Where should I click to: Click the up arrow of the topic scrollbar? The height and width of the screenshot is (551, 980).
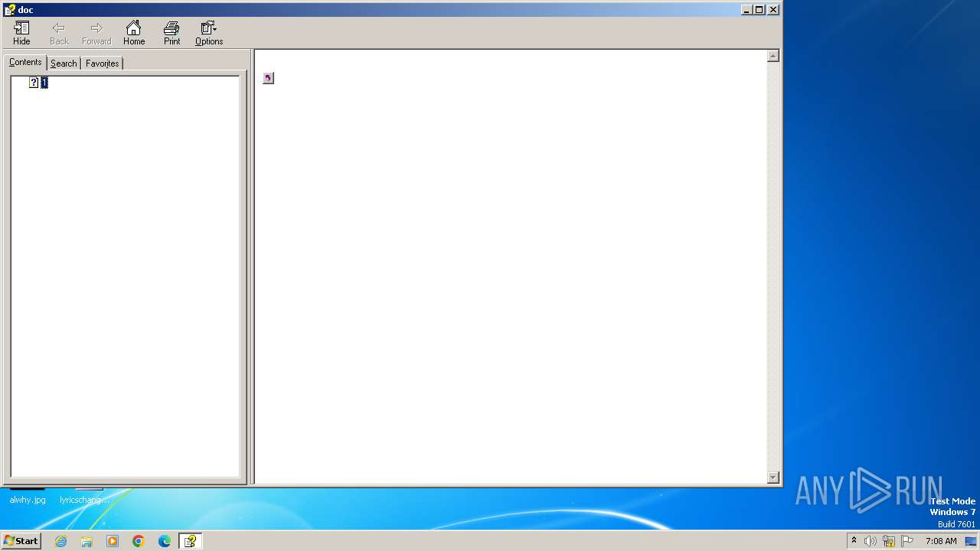(x=773, y=56)
